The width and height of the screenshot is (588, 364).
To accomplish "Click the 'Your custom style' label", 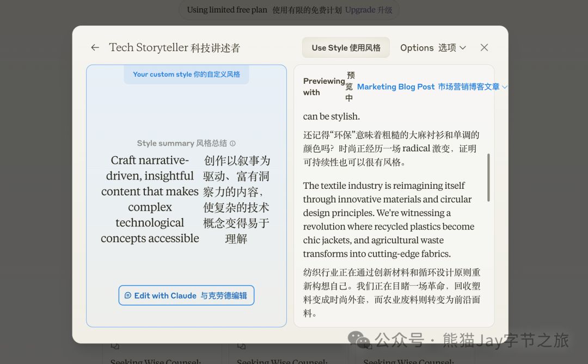I will (186, 74).
